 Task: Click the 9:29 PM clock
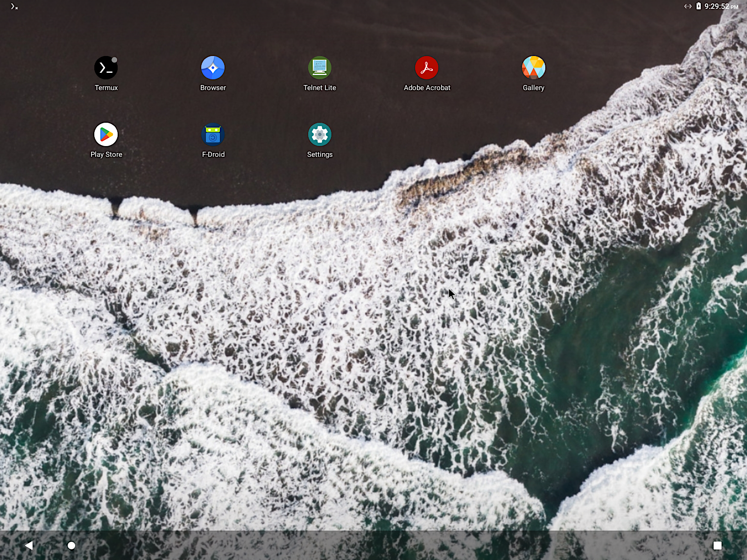[721, 7]
